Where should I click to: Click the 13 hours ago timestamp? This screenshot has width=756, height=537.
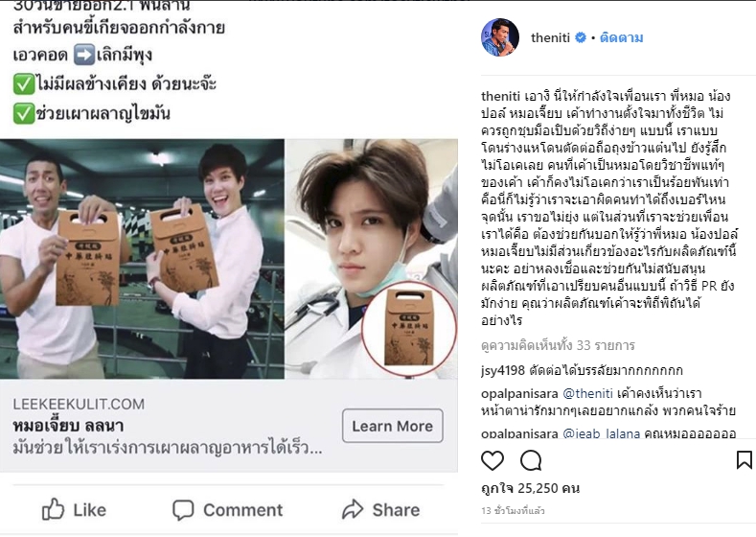point(513,510)
